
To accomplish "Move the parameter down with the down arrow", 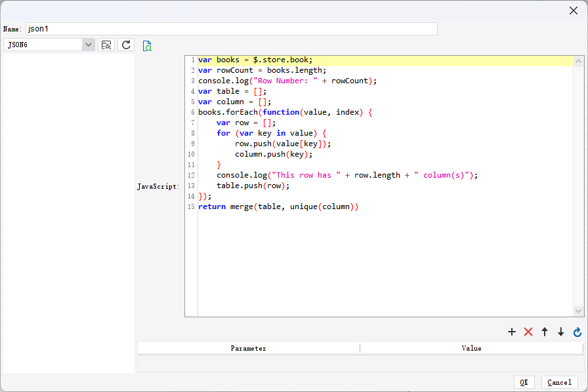I will click(x=560, y=332).
